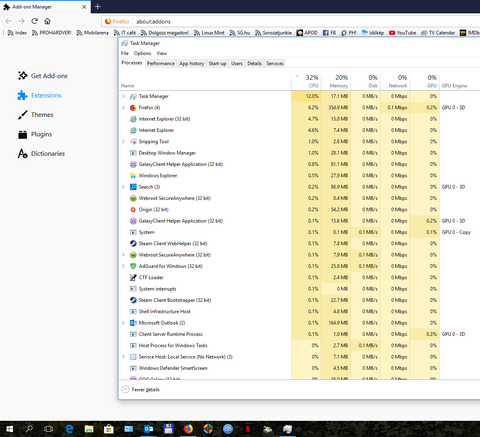Launch Microsoft Edge from the taskbar

point(69,429)
